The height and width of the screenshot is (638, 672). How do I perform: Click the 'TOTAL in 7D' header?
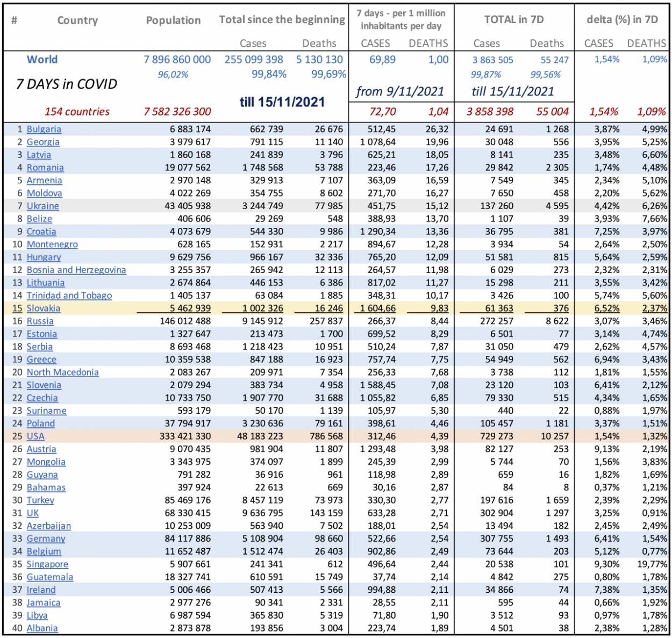[513, 20]
